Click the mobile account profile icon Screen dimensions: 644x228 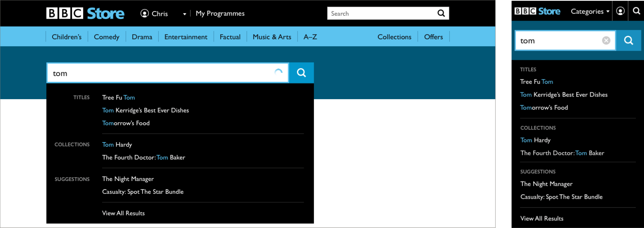coord(620,11)
